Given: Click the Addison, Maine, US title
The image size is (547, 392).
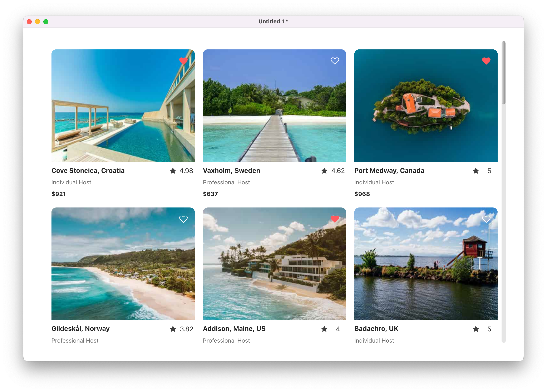Looking at the screenshot, I should point(234,329).
